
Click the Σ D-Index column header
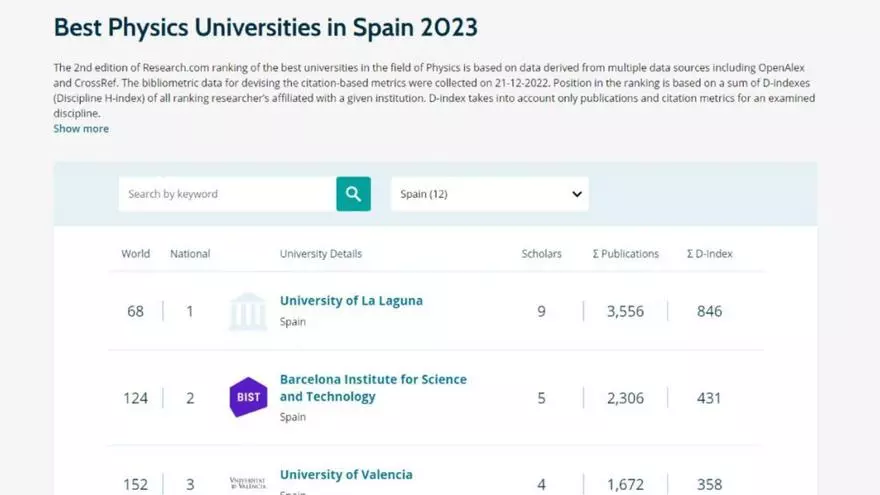click(x=709, y=254)
